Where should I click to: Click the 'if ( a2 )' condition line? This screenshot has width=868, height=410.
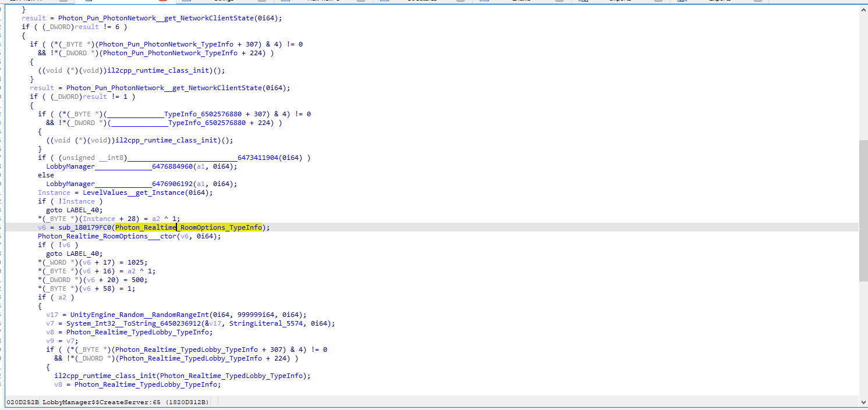tap(56, 297)
